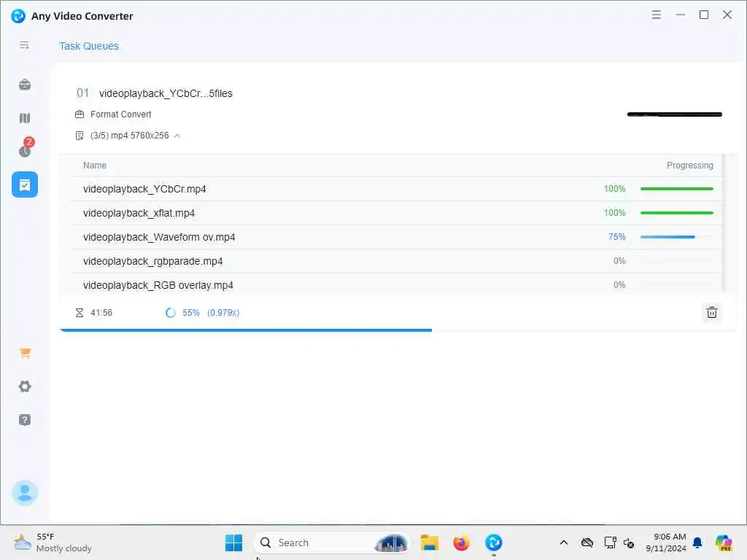Open Firefox from the taskbar

coord(461,542)
